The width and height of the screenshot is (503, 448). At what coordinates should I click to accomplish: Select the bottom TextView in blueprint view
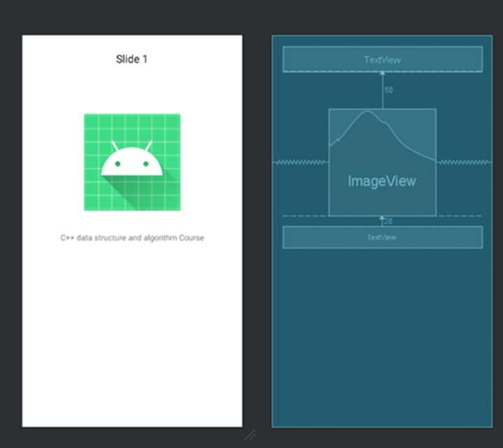[x=382, y=238]
